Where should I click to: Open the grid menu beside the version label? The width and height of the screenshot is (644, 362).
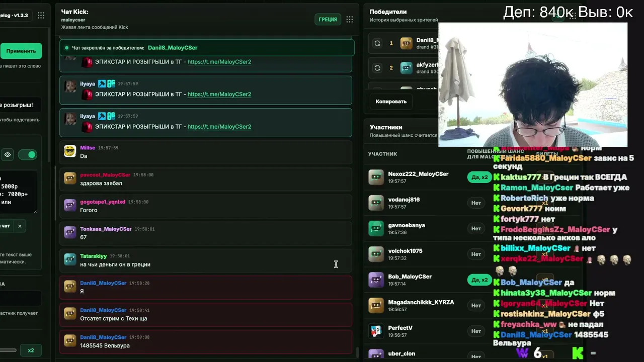41,16
